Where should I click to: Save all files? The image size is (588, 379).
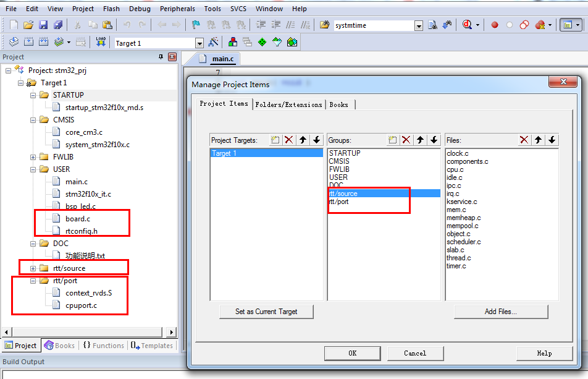(58, 25)
